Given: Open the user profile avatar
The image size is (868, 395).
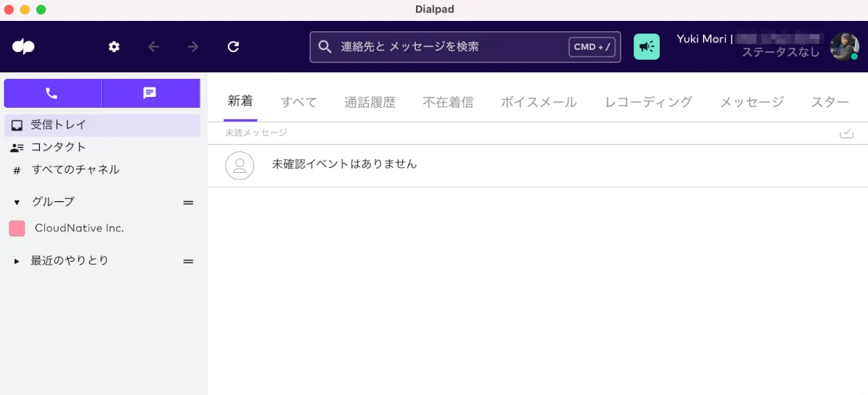Looking at the screenshot, I should pos(844,47).
